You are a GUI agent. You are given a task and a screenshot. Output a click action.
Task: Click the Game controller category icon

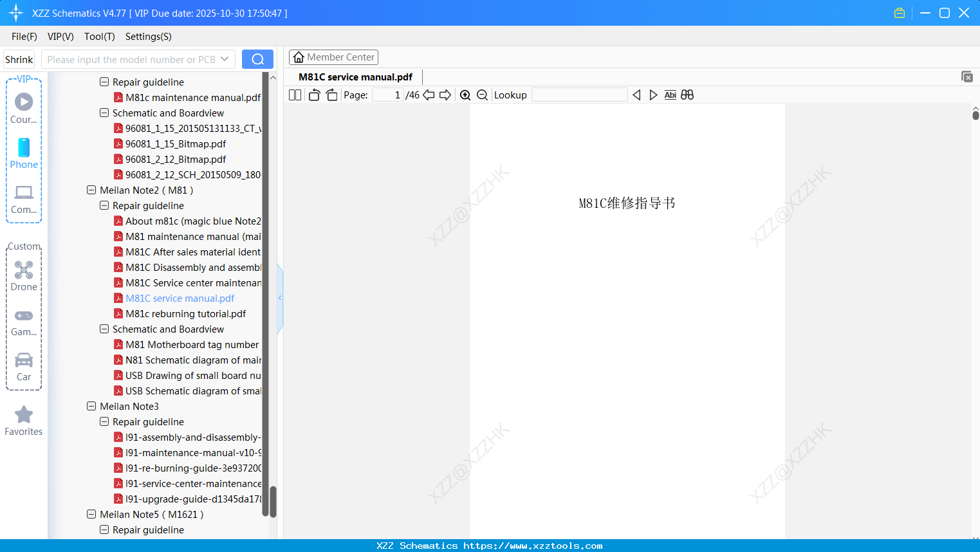click(x=24, y=320)
